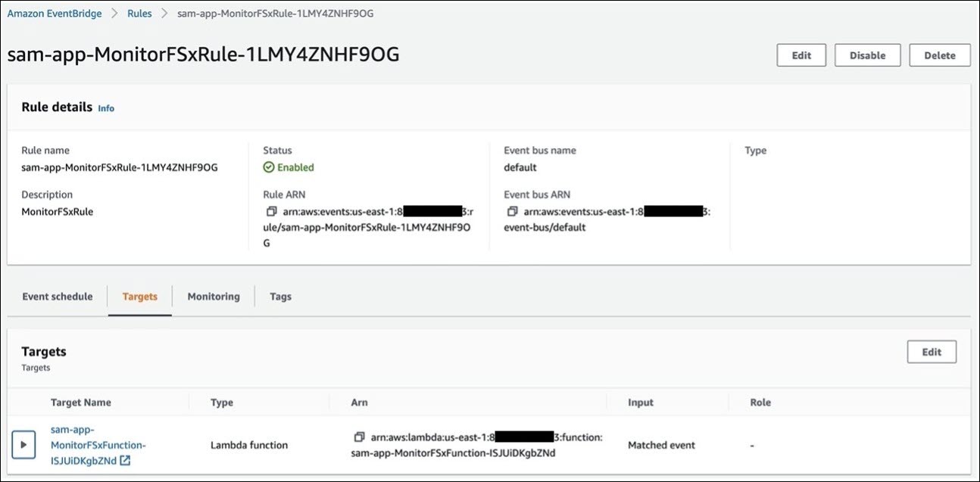
Task: Click the Rule ARN field label
Action: [x=284, y=194]
